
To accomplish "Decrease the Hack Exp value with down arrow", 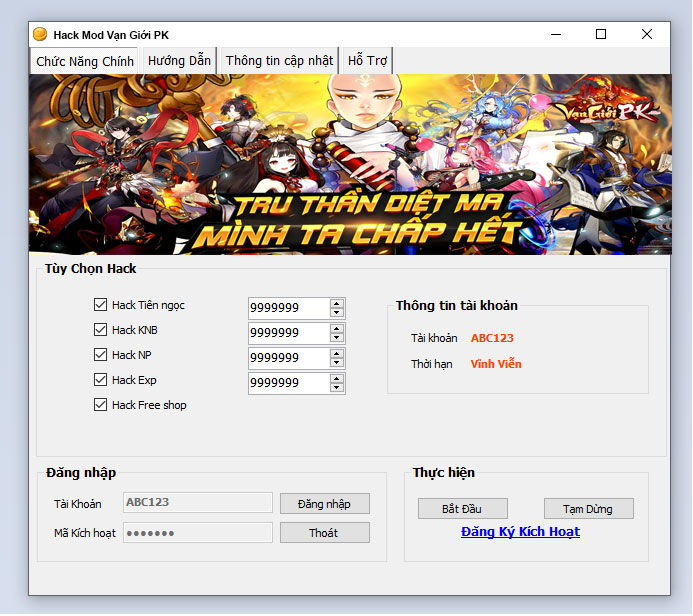I will click(337, 388).
